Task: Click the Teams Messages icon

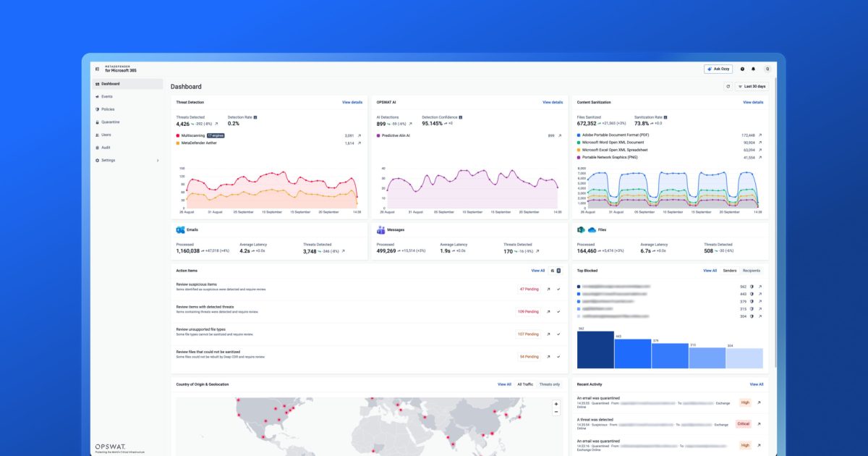Action: [381, 229]
